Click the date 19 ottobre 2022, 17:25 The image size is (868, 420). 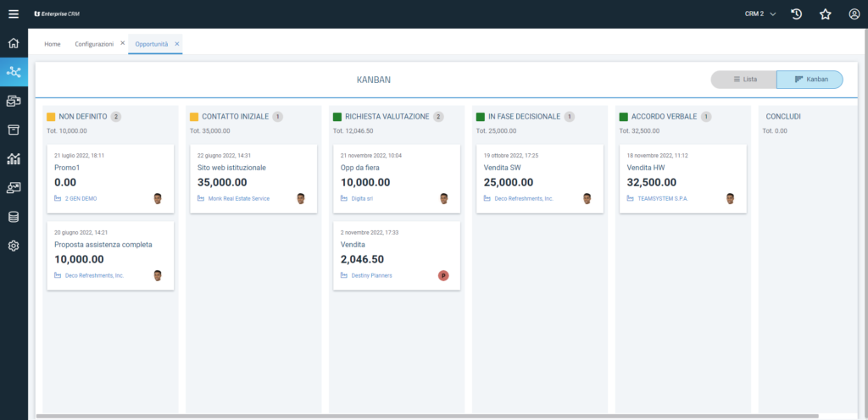point(511,155)
